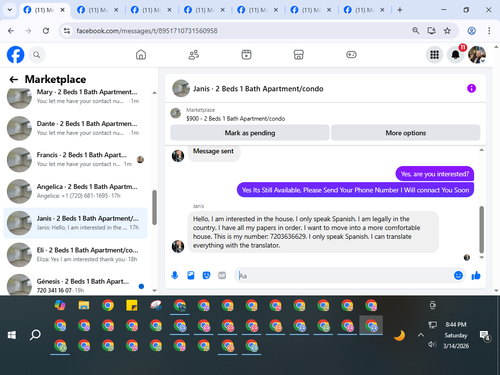Open Chrome profile icon
Screen dimensions: 500x375
(471, 31)
